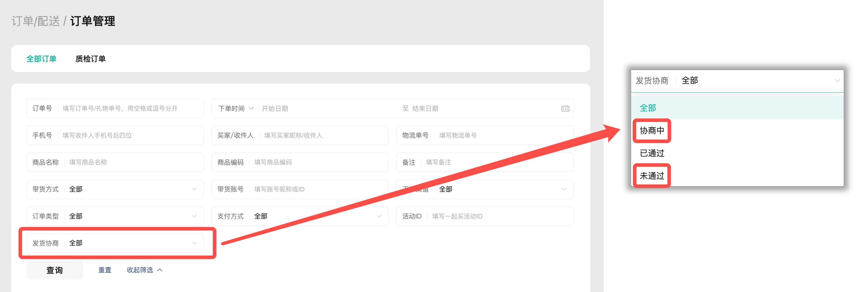The width and height of the screenshot is (868, 292).
Task: Select 未通过 option in dropdown list
Action: (652, 176)
